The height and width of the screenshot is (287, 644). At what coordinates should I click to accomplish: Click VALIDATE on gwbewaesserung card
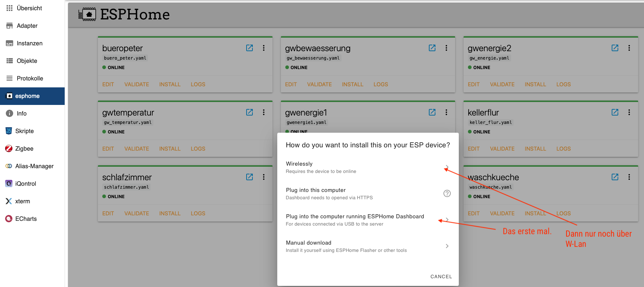(320, 84)
